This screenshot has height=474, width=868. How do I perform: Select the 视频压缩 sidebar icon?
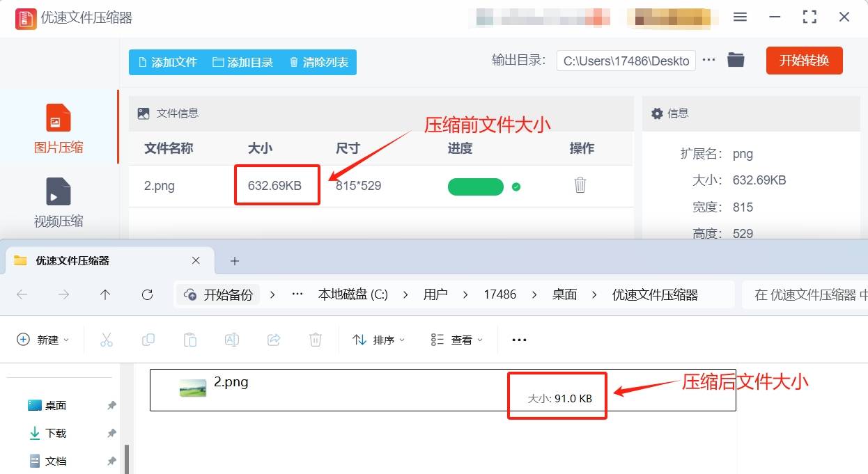(58, 201)
